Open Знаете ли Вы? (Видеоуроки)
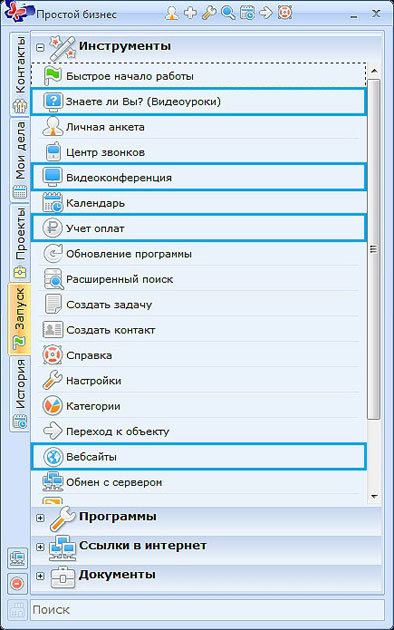Screen dimensions: 394x630 (x=198, y=102)
